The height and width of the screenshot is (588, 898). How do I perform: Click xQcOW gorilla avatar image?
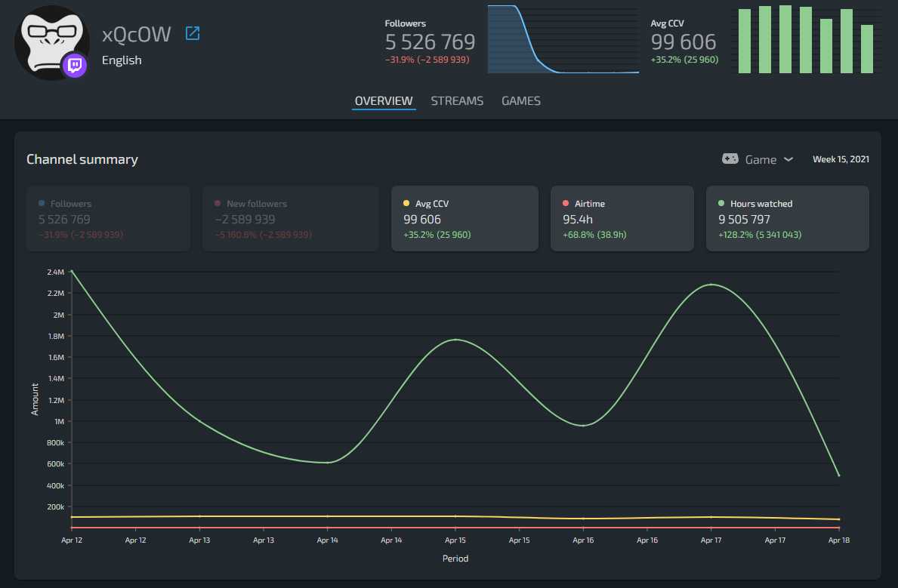[52, 43]
